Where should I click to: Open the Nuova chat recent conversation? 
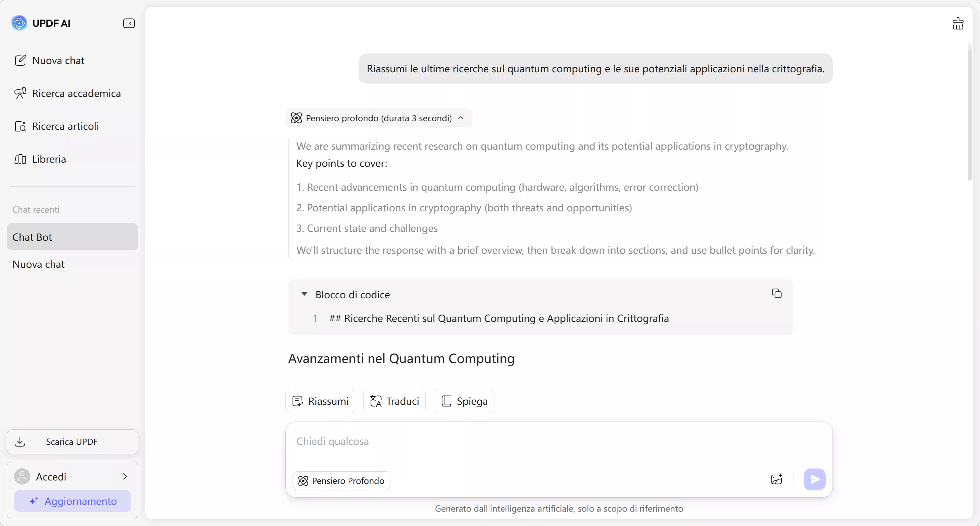(38, 264)
